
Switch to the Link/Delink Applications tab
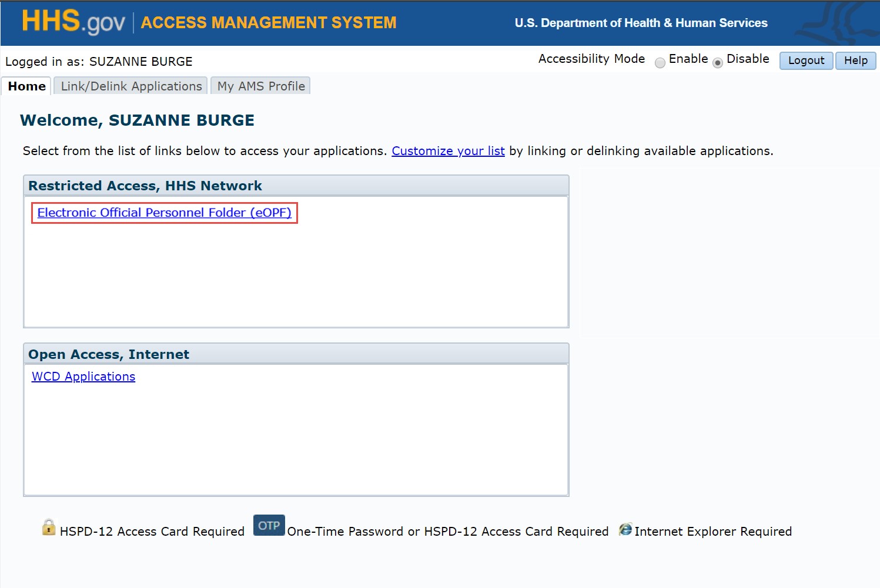click(130, 86)
